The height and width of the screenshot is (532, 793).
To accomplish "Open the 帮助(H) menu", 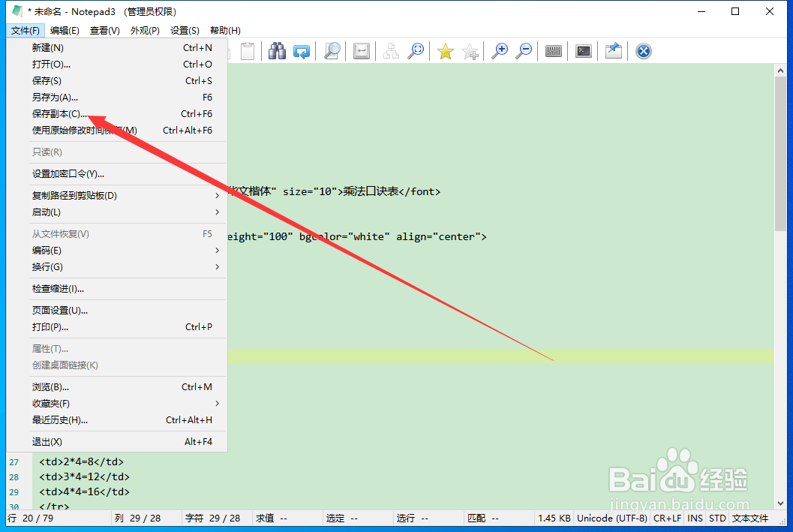I will [225, 30].
